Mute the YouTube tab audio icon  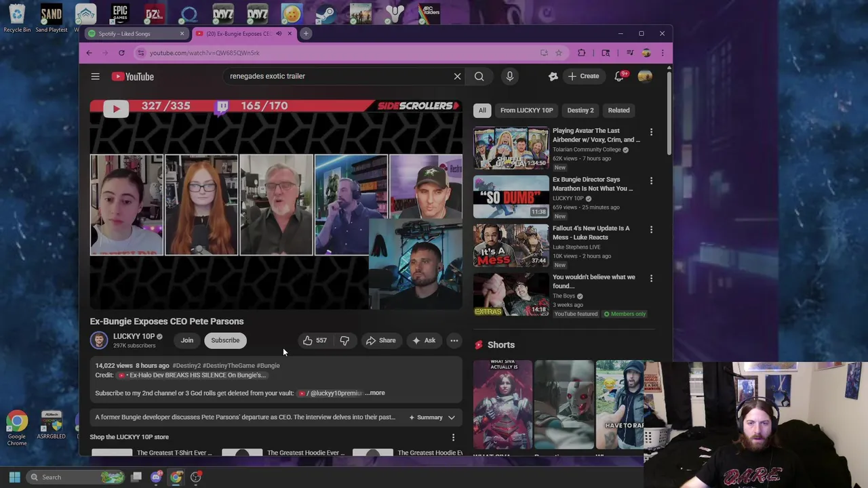279,34
